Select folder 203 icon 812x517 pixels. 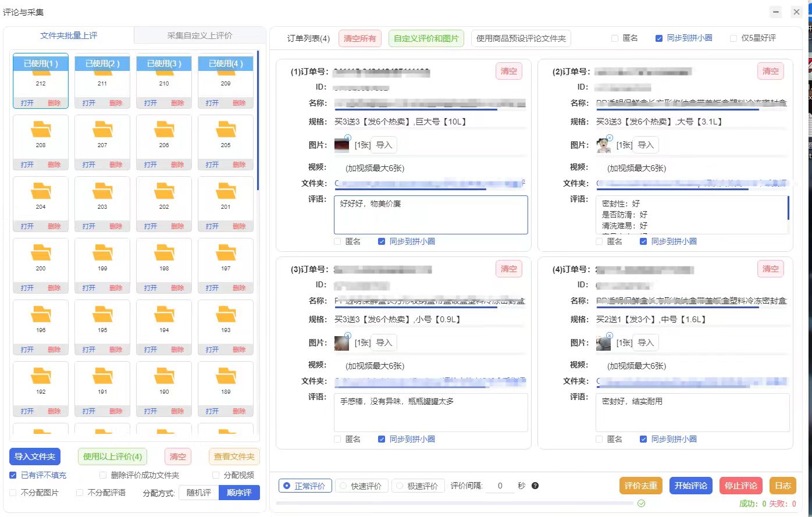(x=102, y=191)
